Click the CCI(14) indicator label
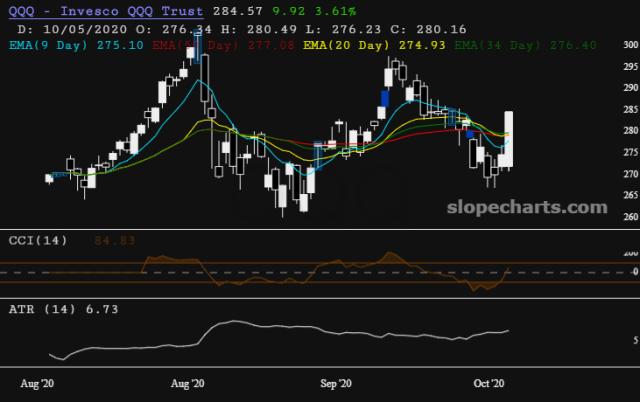This screenshot has width=640, height=402. pyautogui.click(x=38, y=240)
